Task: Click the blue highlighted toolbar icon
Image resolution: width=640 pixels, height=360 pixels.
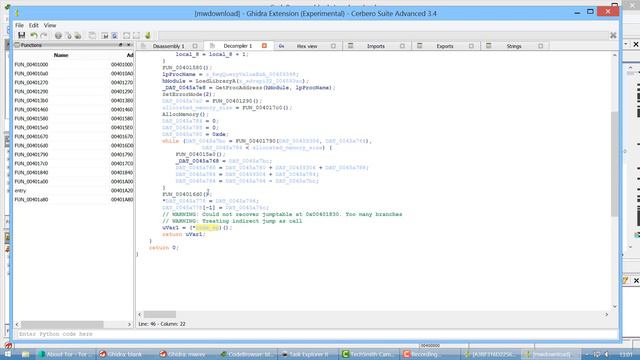Action: click(115, 36)
